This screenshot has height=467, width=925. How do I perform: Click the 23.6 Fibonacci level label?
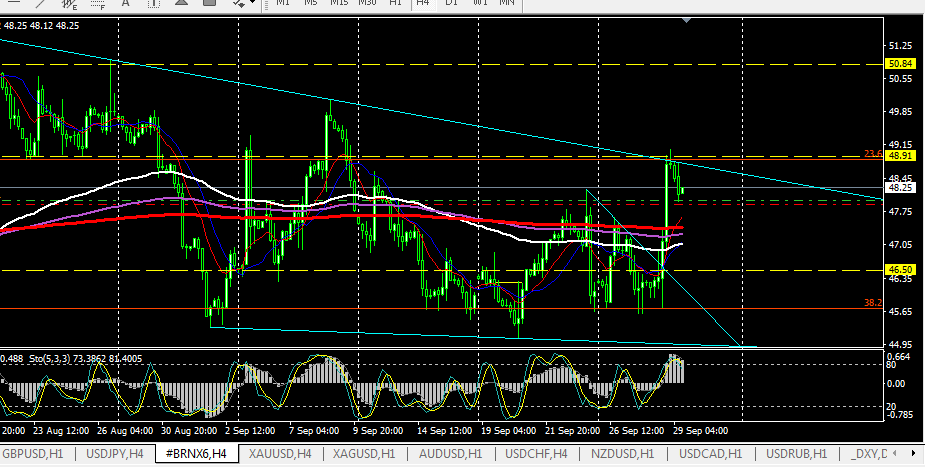(873, 153)
